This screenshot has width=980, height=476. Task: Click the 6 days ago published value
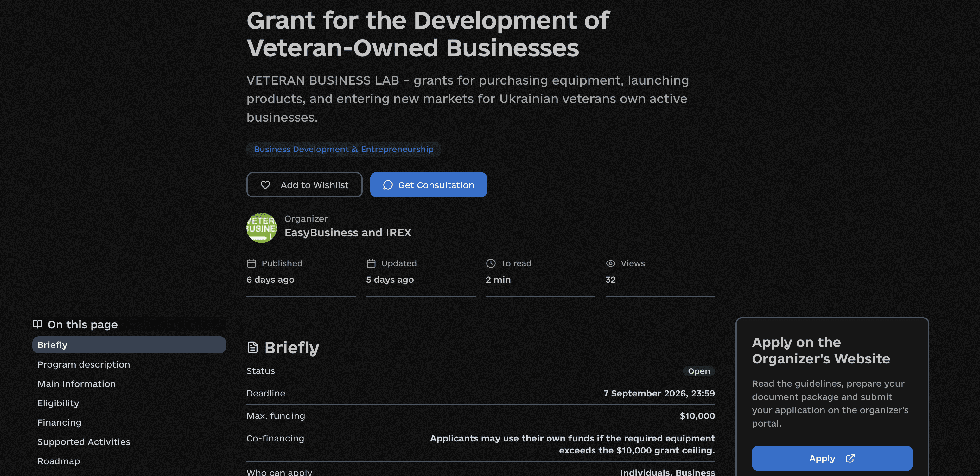270,279
